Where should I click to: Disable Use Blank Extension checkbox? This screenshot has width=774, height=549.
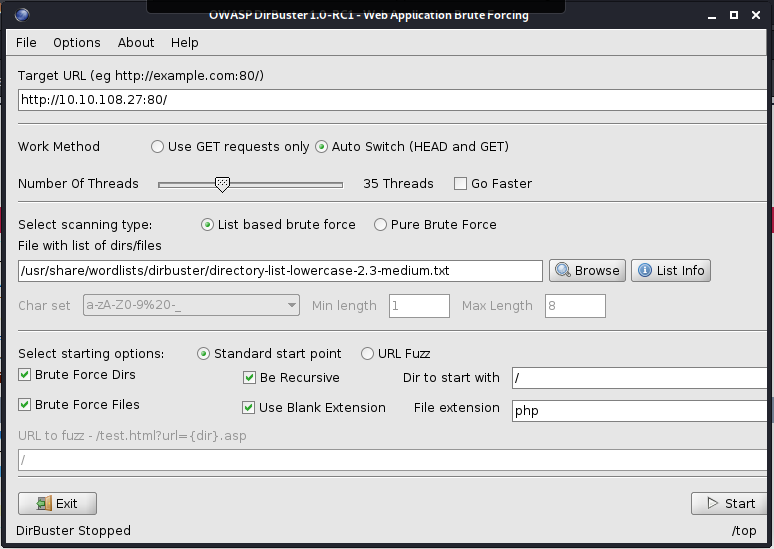pyautogui.click(x=250, y=408)
